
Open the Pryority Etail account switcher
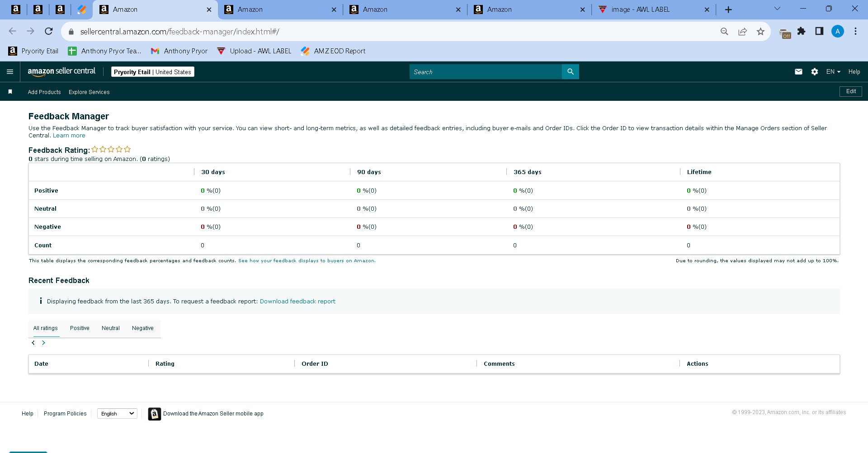153,72
